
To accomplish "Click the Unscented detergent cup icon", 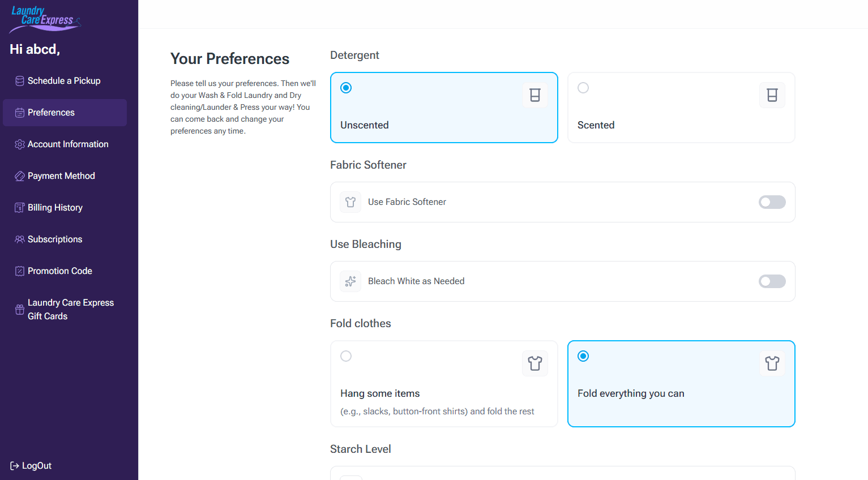I will pyautogui.click(x=535, y=95).
